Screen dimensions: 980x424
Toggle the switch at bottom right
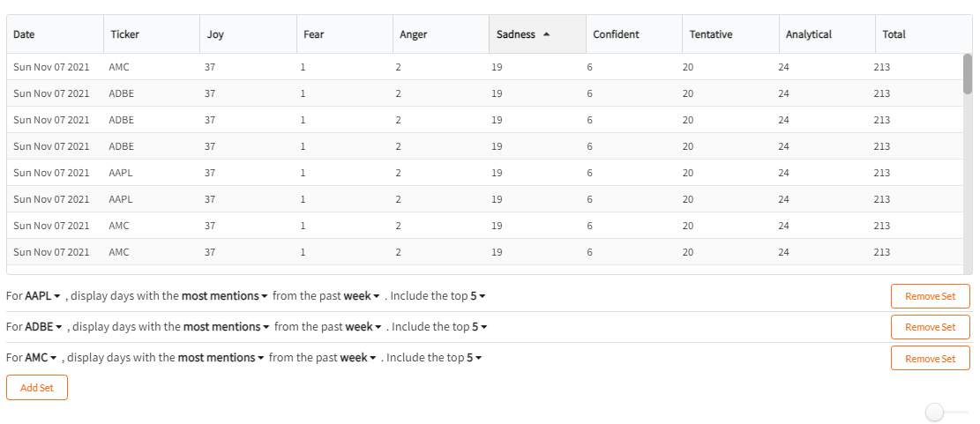coord(946,413)
